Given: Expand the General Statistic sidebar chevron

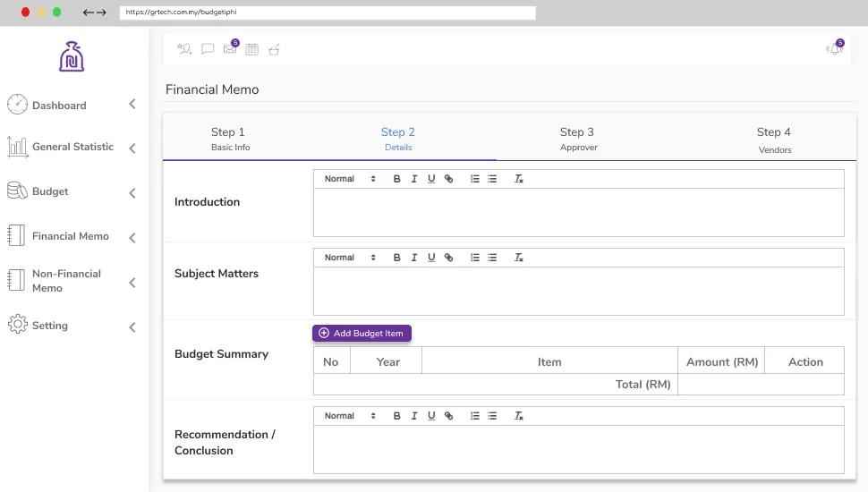Looking at the screenshot, I should [x=132, y=148].
